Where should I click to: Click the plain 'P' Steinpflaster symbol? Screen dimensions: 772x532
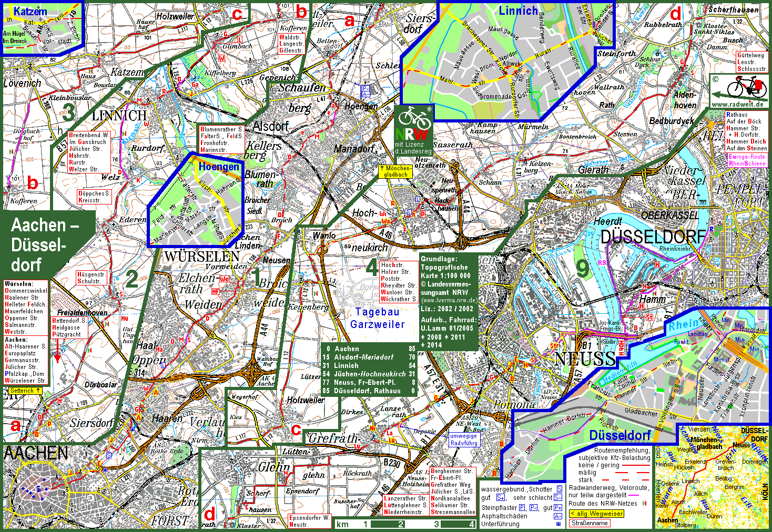click(x=522, y=507)
